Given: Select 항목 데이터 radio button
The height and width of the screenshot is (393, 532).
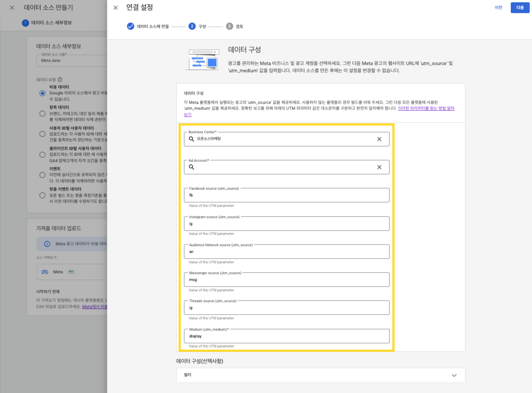Looking at the screenshot, I should coord(42,114).
